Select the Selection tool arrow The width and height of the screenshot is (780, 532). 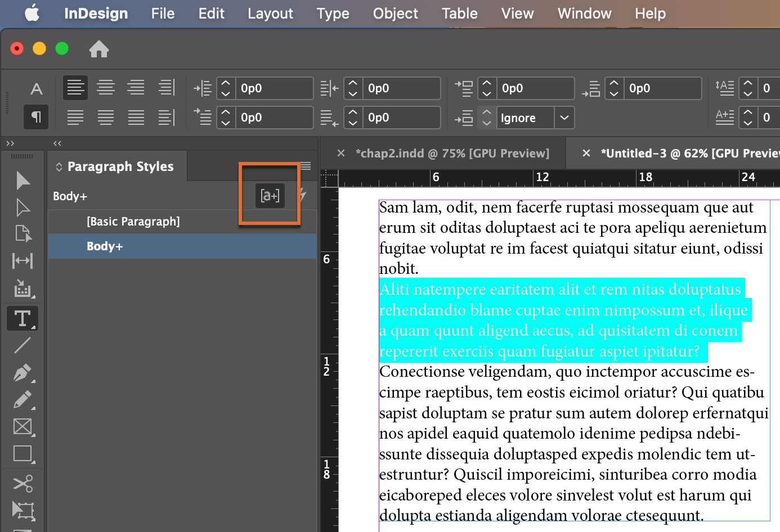point(22,180)
